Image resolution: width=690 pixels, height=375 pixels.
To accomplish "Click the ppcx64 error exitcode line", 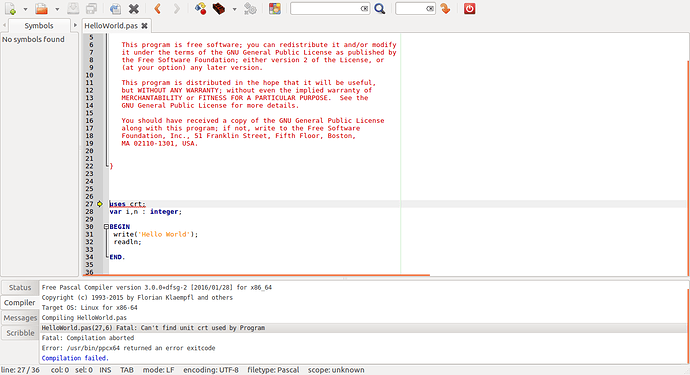I will (x=128, y=348).
